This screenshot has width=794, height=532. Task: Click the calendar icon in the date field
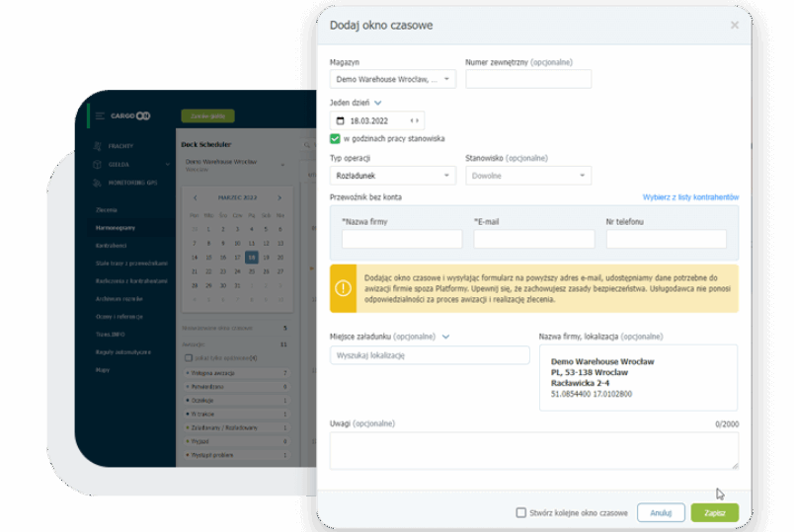[x=341, y=120]
